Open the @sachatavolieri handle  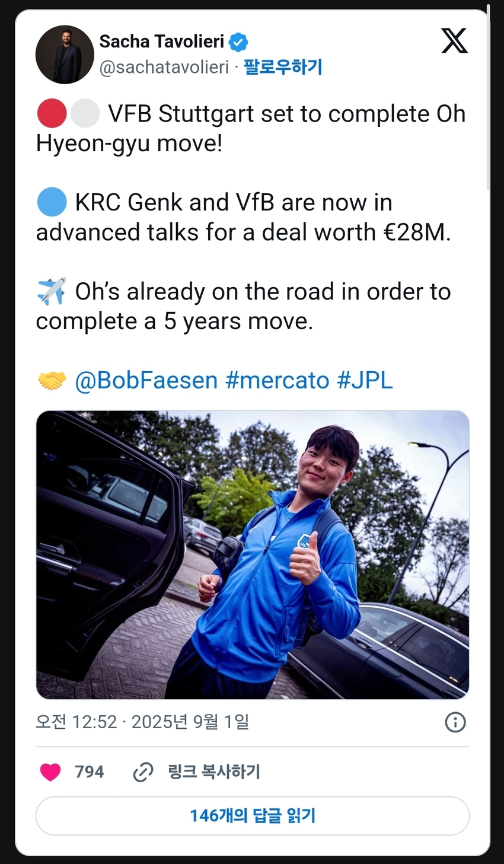[164, 67]
